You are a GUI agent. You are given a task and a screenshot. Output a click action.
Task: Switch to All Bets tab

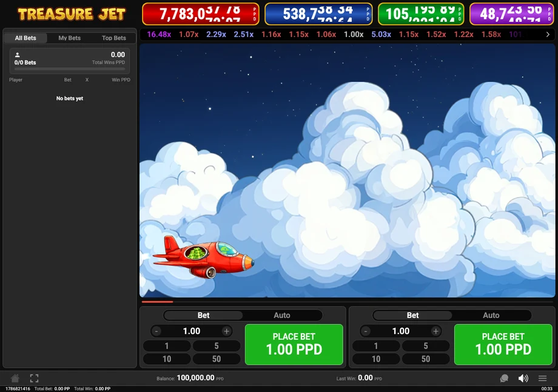[25, 38]
